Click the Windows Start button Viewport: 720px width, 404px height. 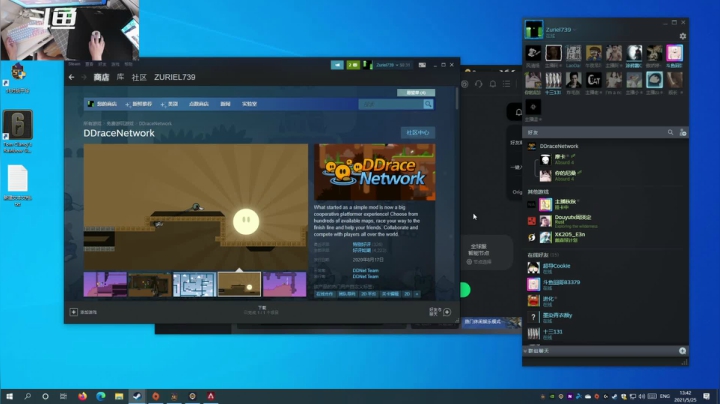click(9, 396)
